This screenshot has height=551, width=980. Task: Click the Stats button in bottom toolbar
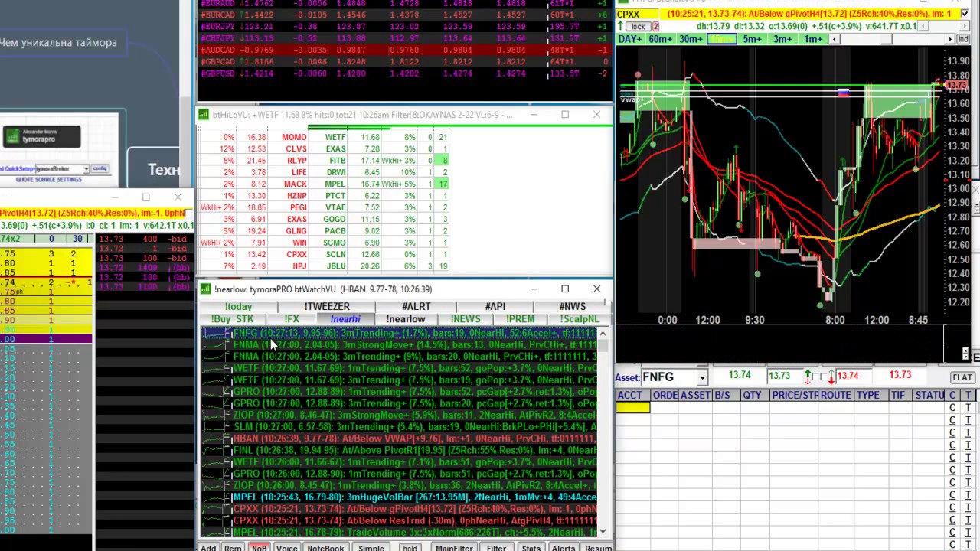pyautogui.click(x=531, y=547)
